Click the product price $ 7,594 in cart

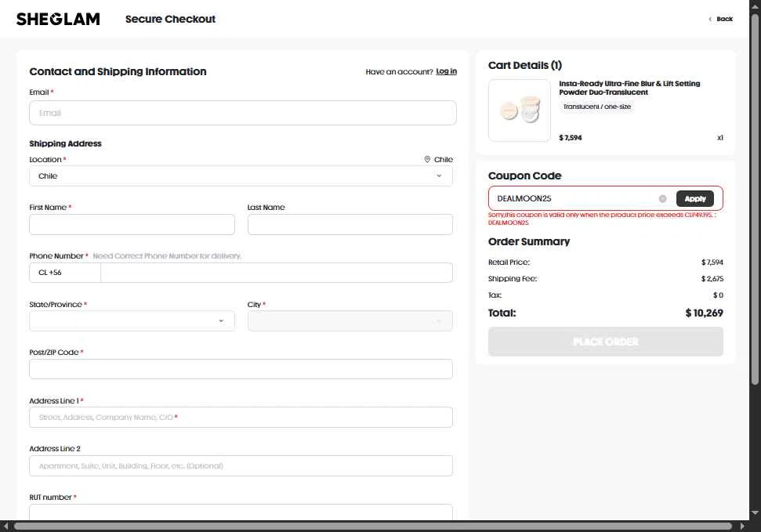click(x=571, y=137)
